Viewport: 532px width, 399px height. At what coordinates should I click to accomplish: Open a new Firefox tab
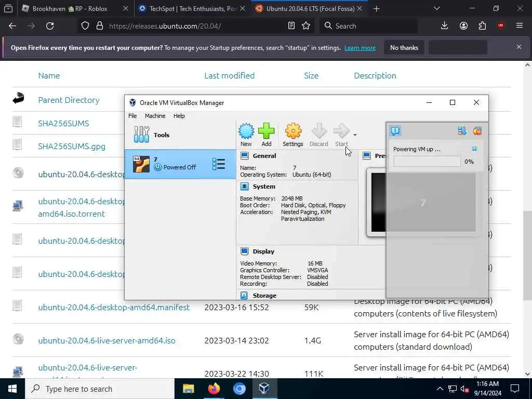click(376, 9)
